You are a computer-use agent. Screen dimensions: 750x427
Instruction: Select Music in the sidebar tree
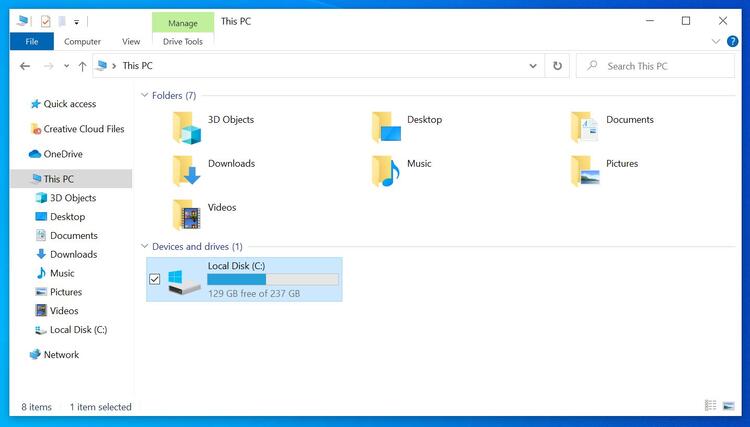55,273
